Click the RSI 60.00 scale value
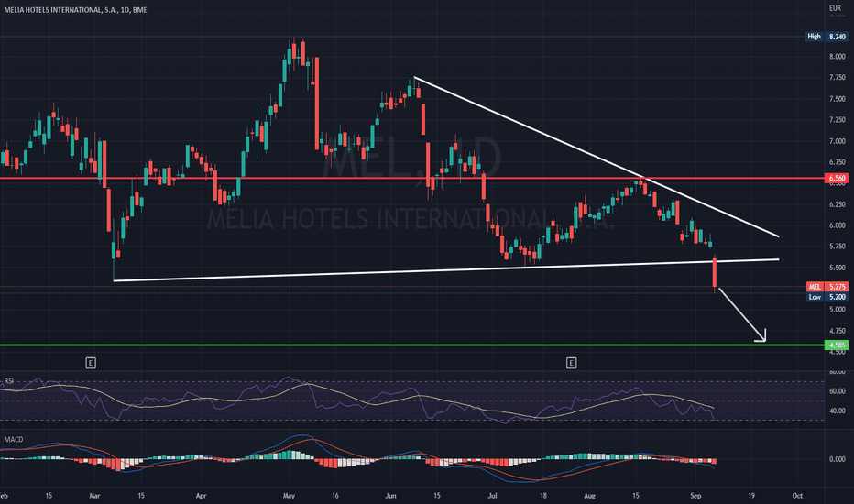 838,391
